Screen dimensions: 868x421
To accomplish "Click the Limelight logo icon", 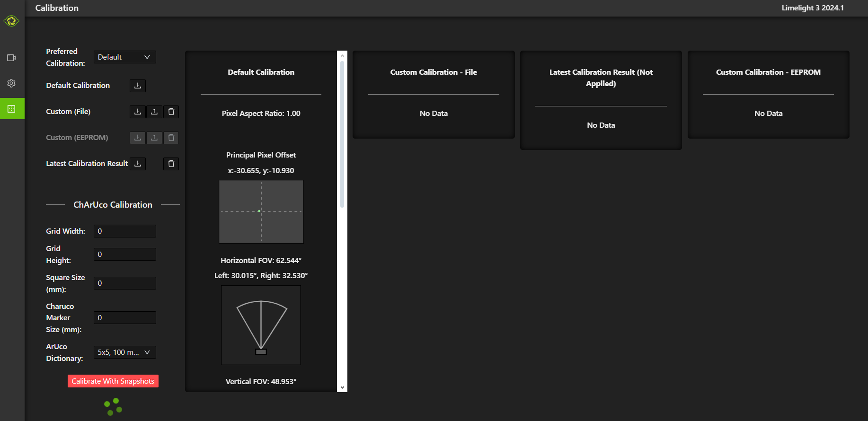I will point(11,21).
